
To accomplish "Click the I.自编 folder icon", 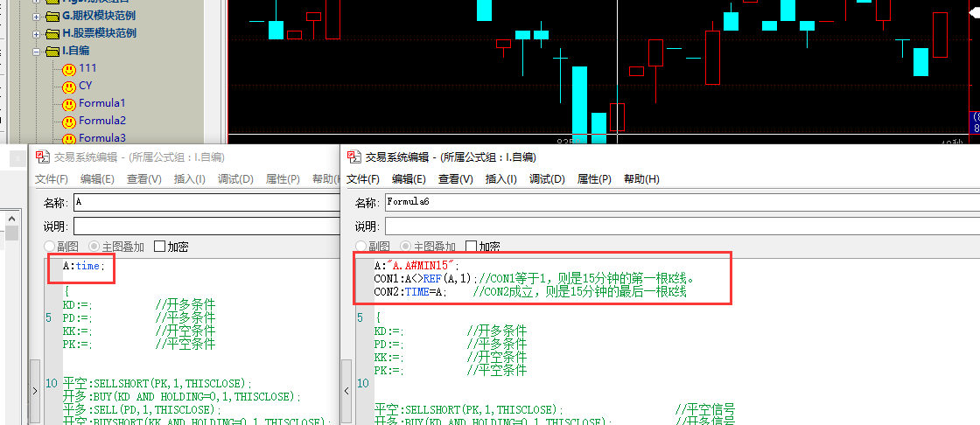I will (52, 52).
